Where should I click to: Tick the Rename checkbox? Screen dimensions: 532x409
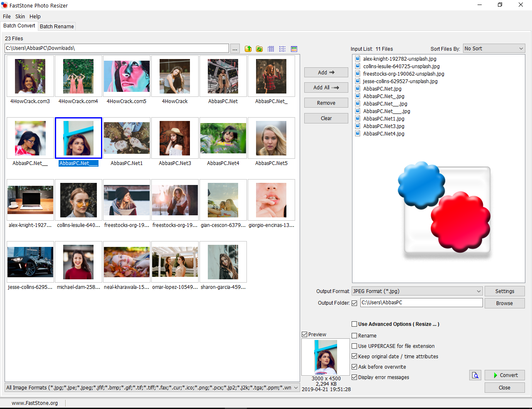coord(355,336)
